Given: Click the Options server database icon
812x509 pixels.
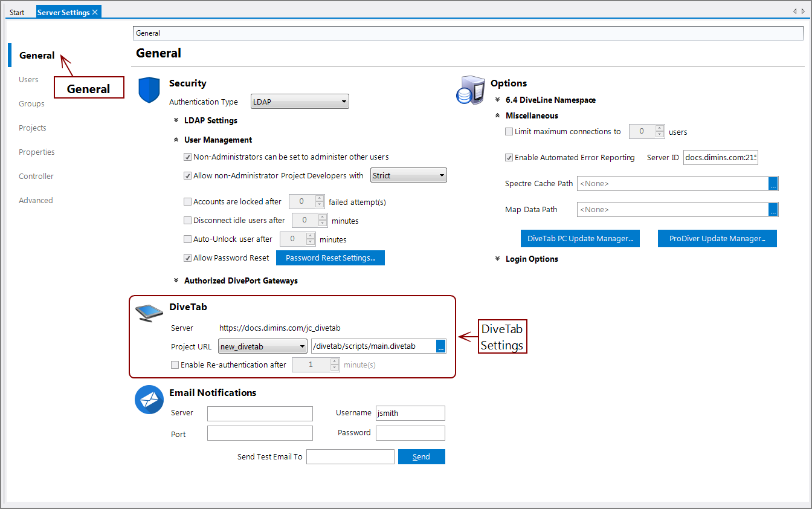Looking at the screenshot, I should pyautogui.click(x=469, y=90).
